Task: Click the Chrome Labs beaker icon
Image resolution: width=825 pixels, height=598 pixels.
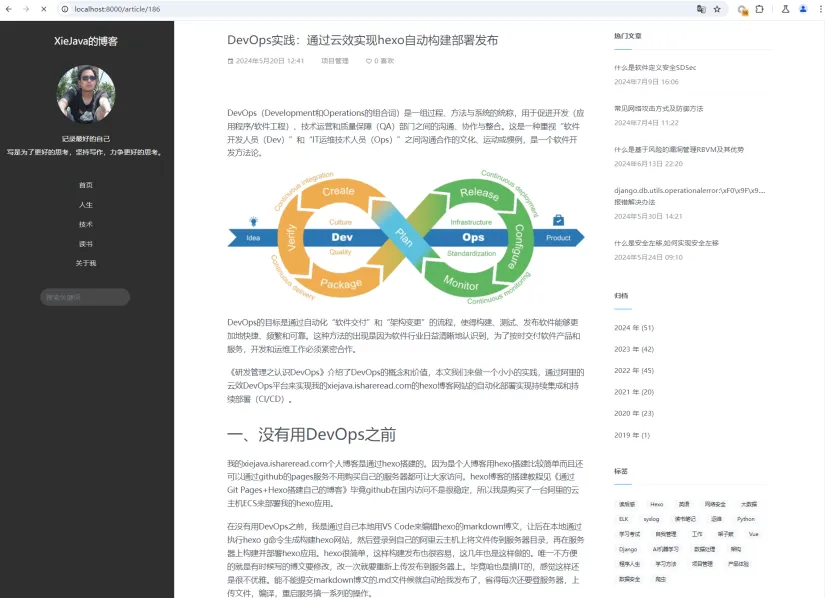Action: tap(786, 9)
